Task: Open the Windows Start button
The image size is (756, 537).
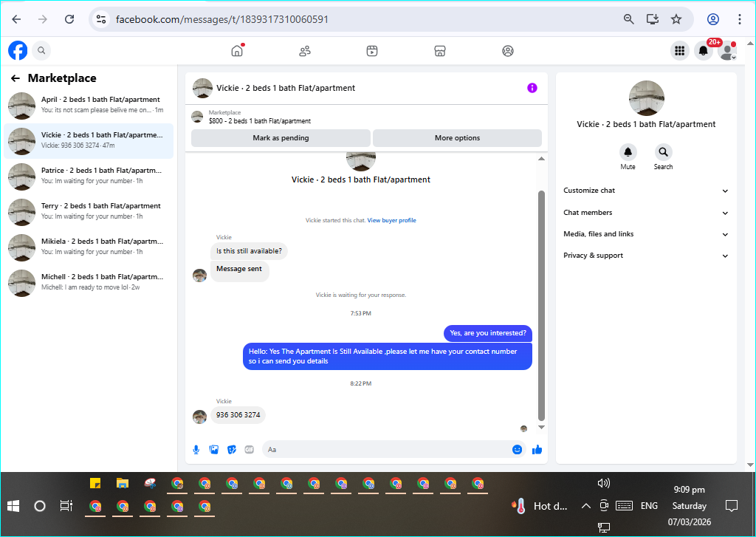Action: tap(13, 506)
